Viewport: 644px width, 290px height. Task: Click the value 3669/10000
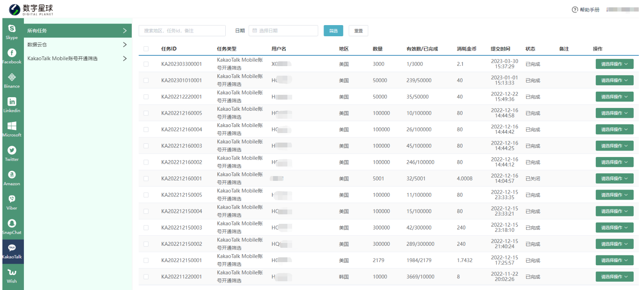coord(420,276)
